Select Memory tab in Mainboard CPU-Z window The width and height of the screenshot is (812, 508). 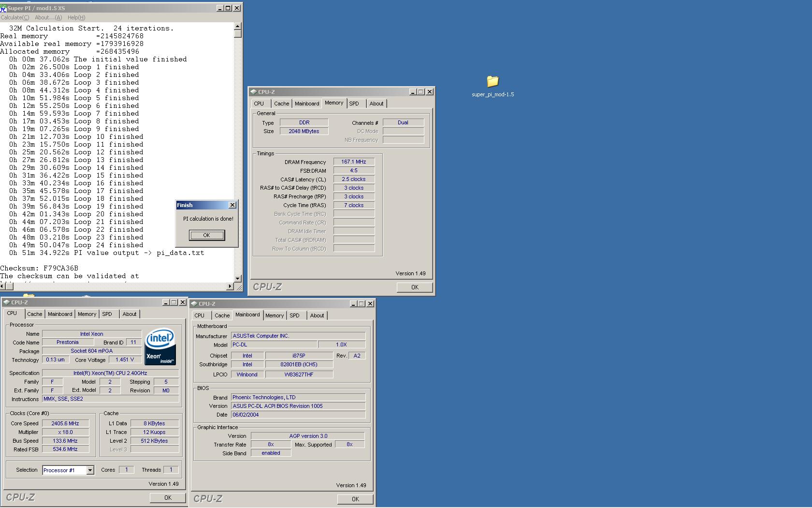pos(275,315)
